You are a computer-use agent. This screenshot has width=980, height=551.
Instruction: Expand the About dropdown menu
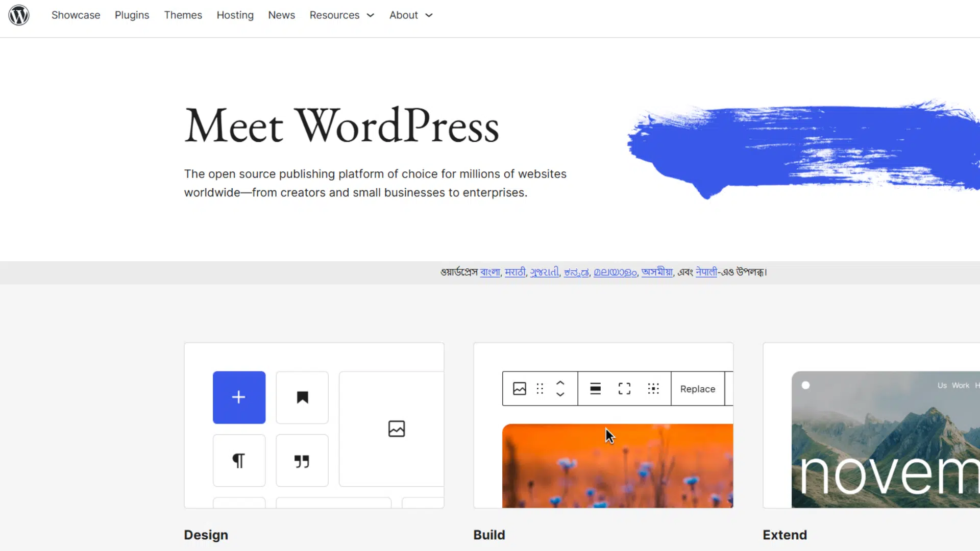pyautogui.click(x=411, y=15)
